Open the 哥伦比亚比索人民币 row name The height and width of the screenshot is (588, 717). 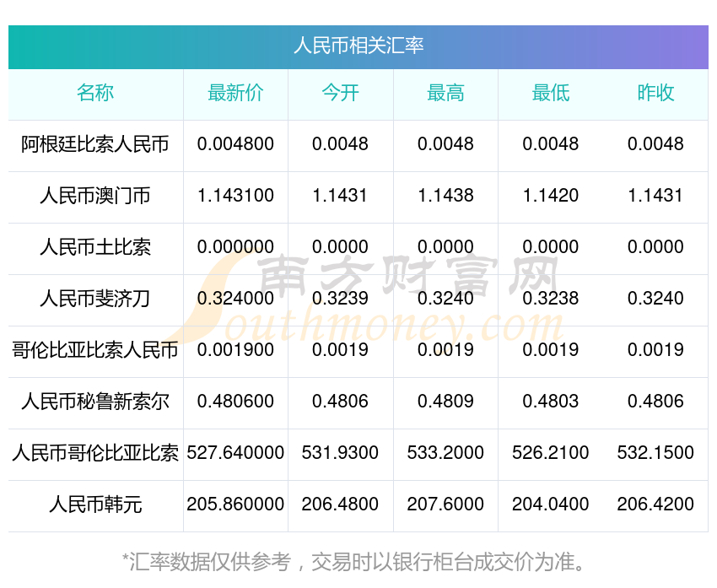click(95, 351)
